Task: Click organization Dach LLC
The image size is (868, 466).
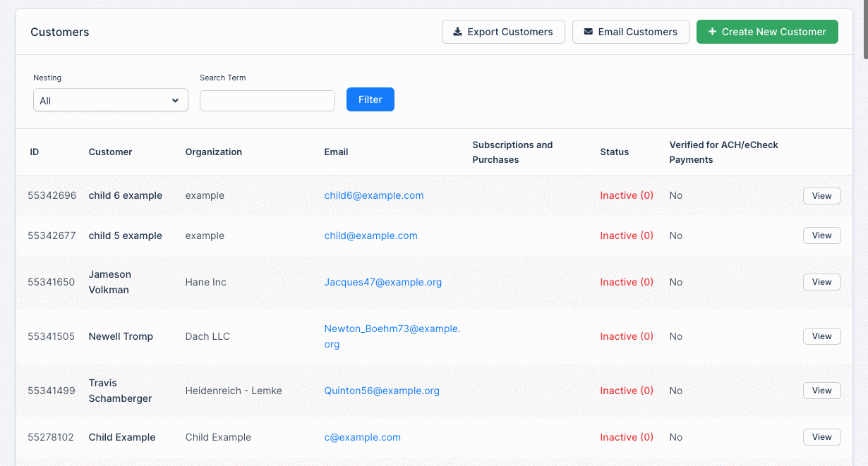Action: coord(207,336)
